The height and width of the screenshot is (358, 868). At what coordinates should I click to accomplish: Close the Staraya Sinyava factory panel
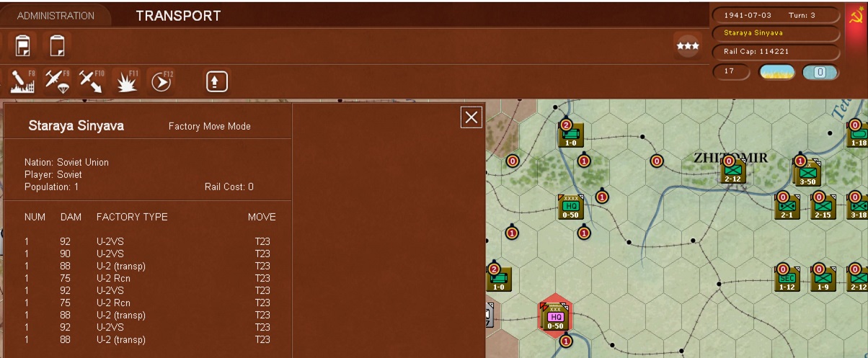coord(471,117)
